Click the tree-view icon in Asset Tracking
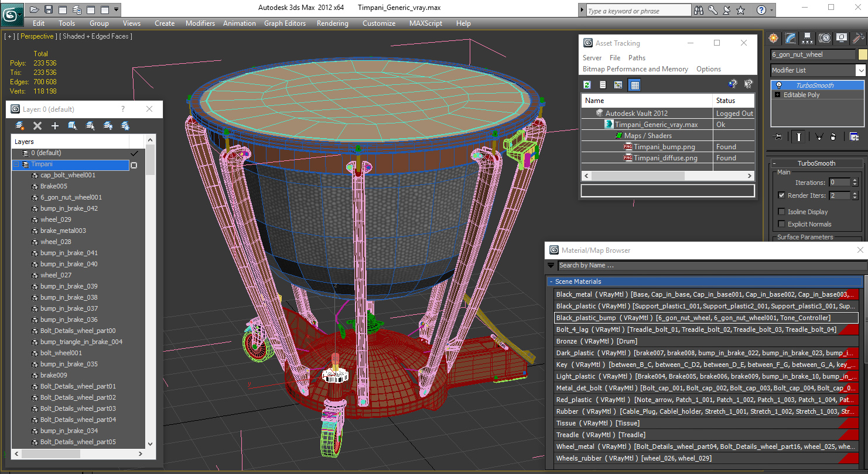Screen dimensions: 868x474 pyautogui.click(x=618, y=85)
